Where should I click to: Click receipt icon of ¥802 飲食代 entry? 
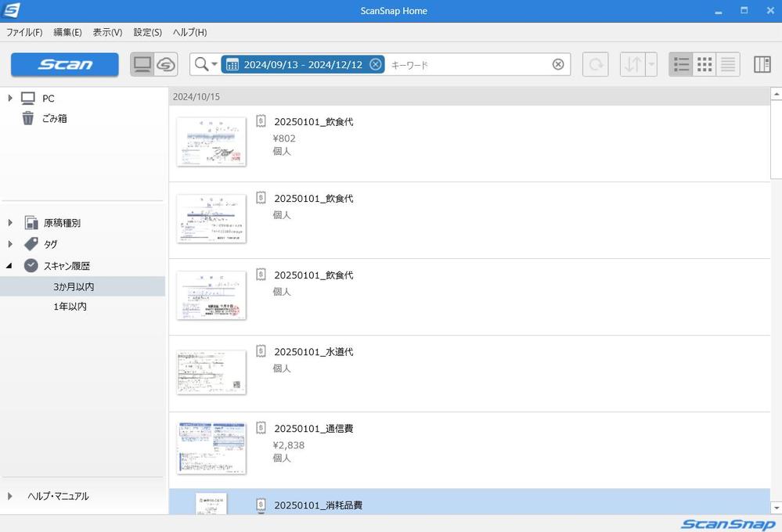261,121
